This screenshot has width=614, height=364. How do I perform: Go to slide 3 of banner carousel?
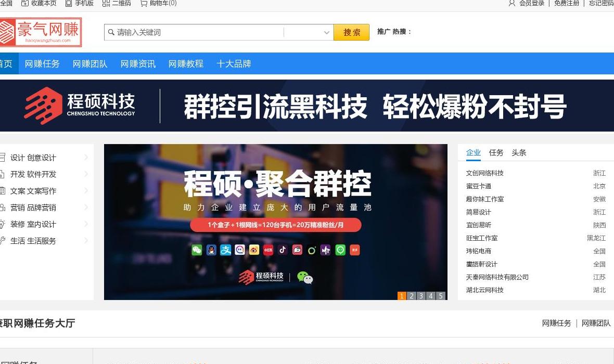pos(421,296)
